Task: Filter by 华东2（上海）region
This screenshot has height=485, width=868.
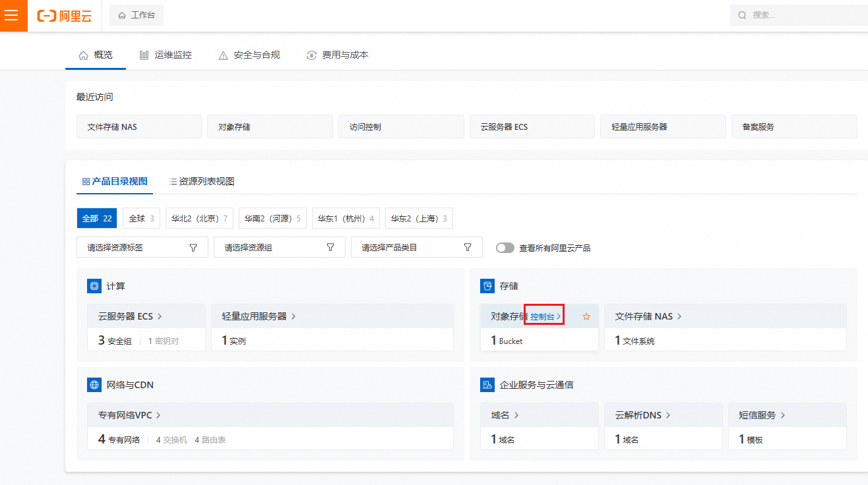Action: tap(419, 218)
